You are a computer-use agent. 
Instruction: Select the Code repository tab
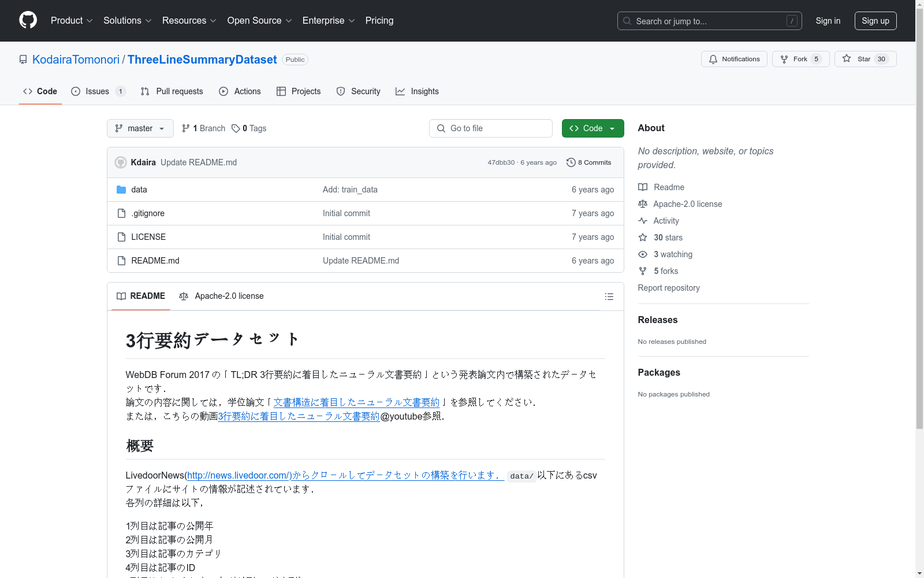tap(40, 91)
